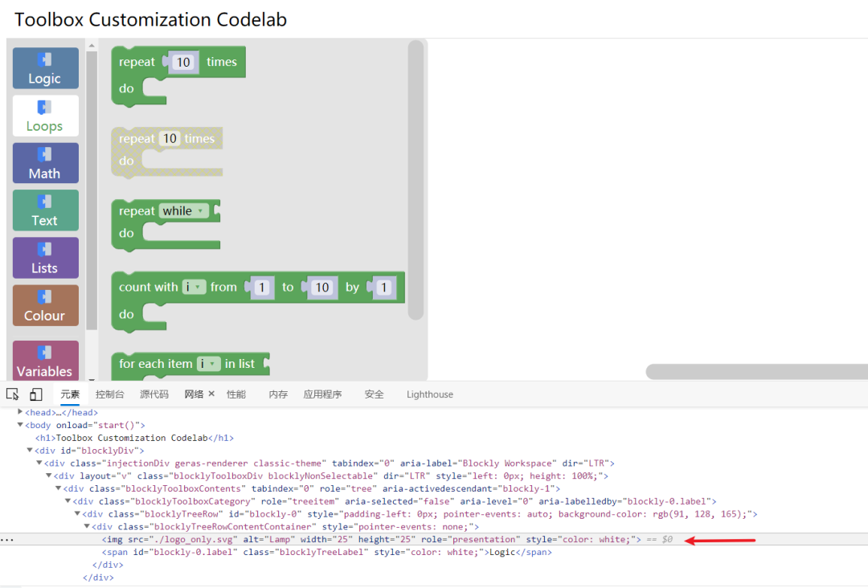Switch to the 安全 tab
The width and height of the screenshot is (868, 588).
pos(375,394)
